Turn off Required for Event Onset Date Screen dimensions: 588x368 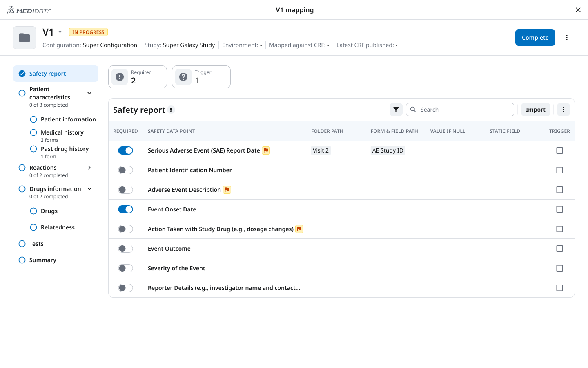click(x=125, y=209)
